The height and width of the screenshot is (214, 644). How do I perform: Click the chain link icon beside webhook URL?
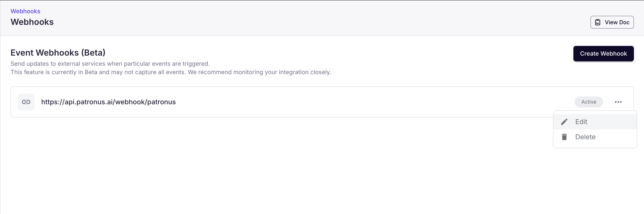[26, 102]
